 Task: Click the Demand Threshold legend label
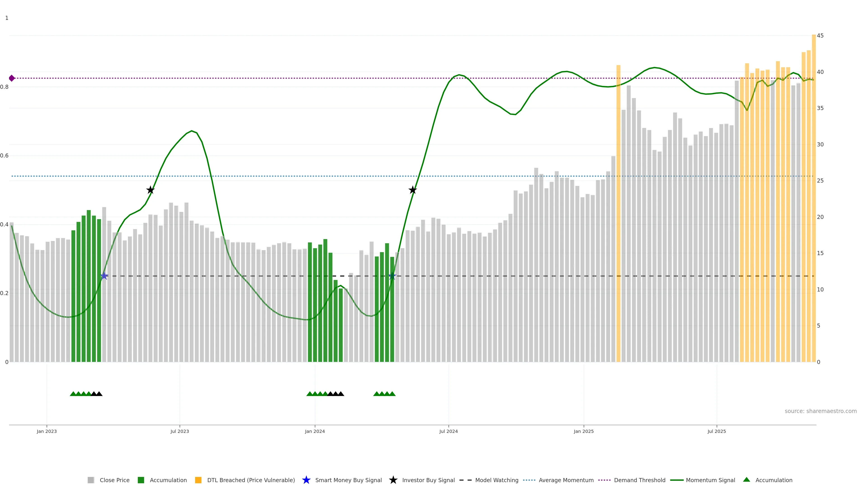pos(639,480)
